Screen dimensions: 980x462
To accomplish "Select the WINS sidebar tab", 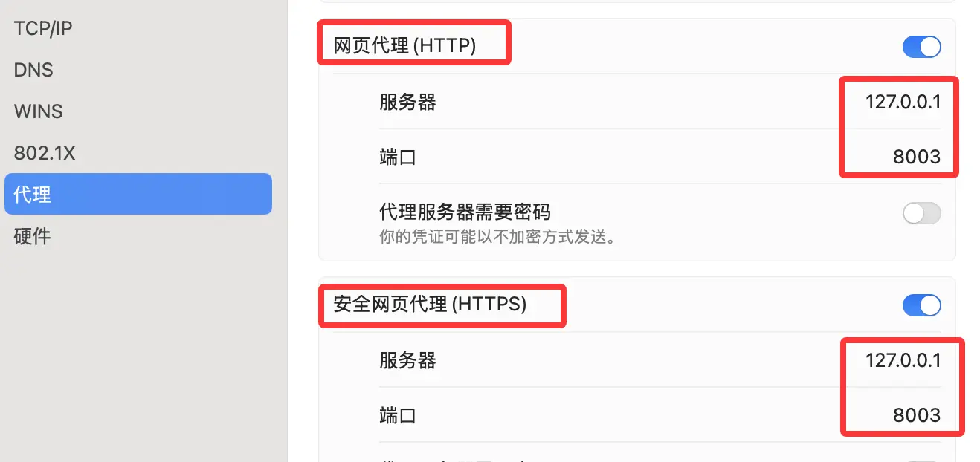I will click(x=39, y=112).
